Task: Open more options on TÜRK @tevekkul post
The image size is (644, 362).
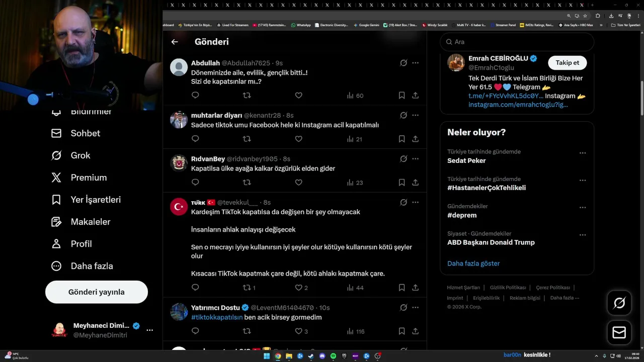Action: pos(416,202)
